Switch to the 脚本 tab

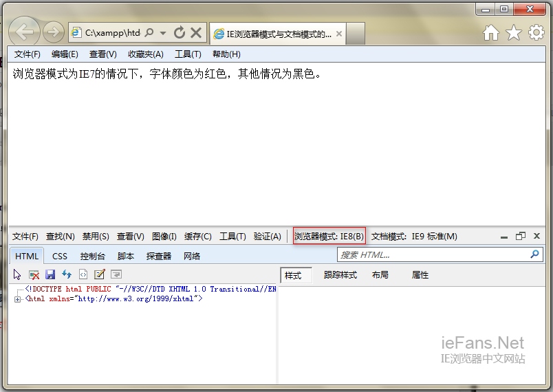click(126, 257)
